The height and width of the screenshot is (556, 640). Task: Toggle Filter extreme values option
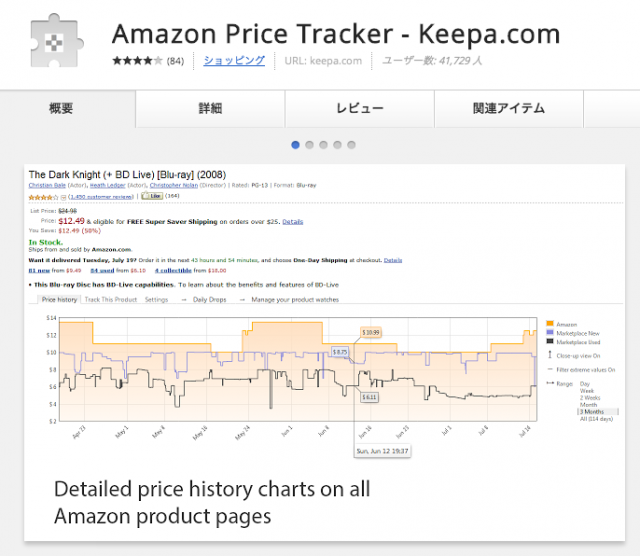585,370
